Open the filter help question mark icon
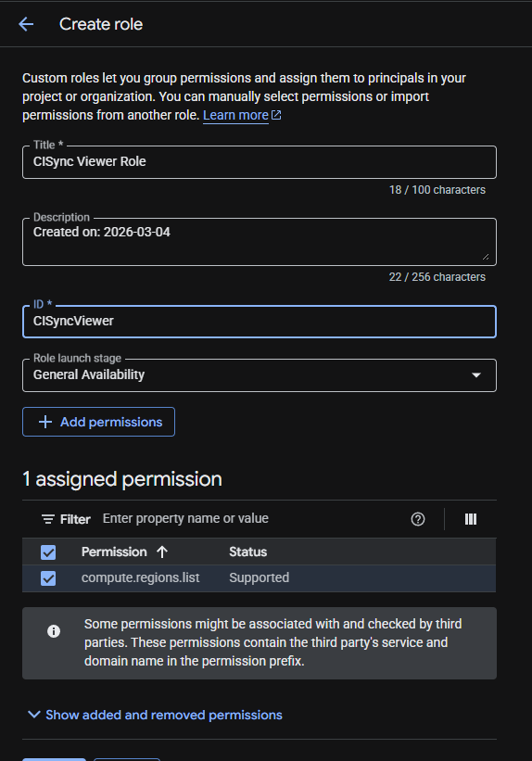This screenshot has height=761, width=532. [417, 519]
